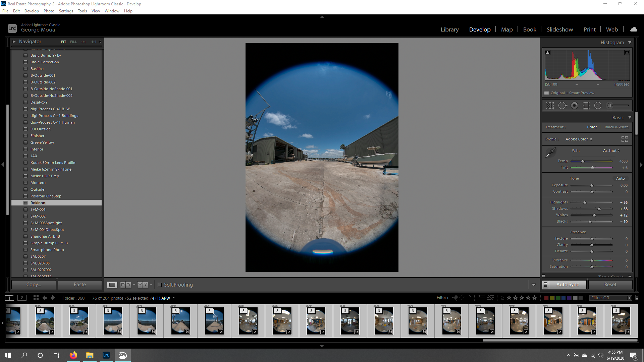This screenshot has width=644, height=362.
Task: Set Navigator zoom to FILL
Action: tap(73, 42)
